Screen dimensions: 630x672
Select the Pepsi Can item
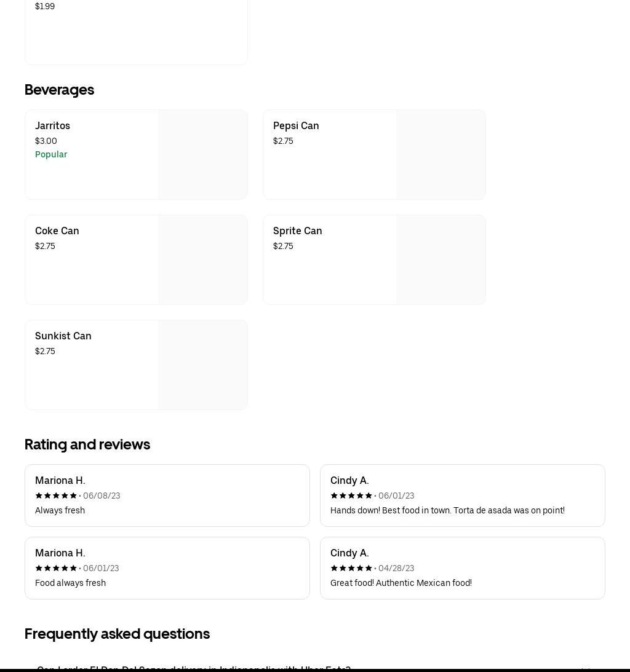[x=374, y=155]
